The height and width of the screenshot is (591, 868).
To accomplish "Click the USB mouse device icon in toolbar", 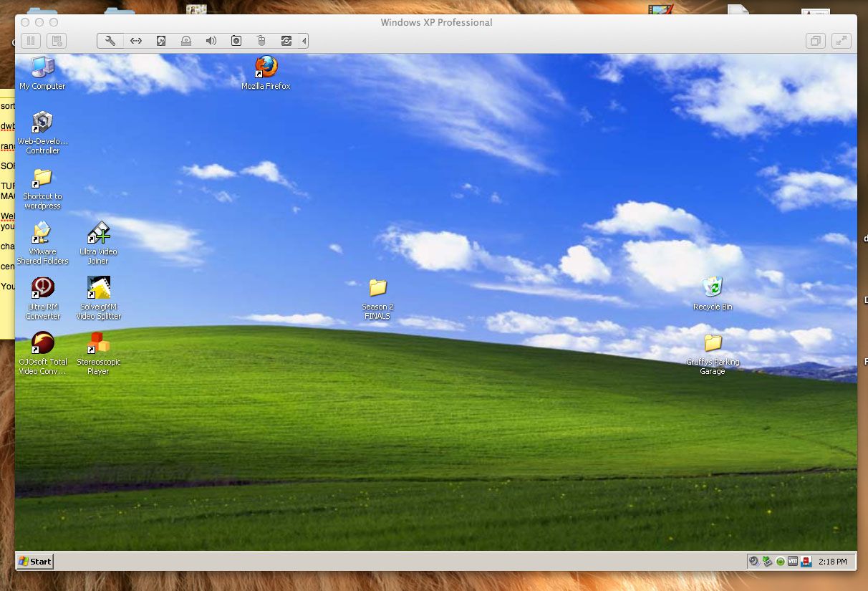I will click(261, 41).
